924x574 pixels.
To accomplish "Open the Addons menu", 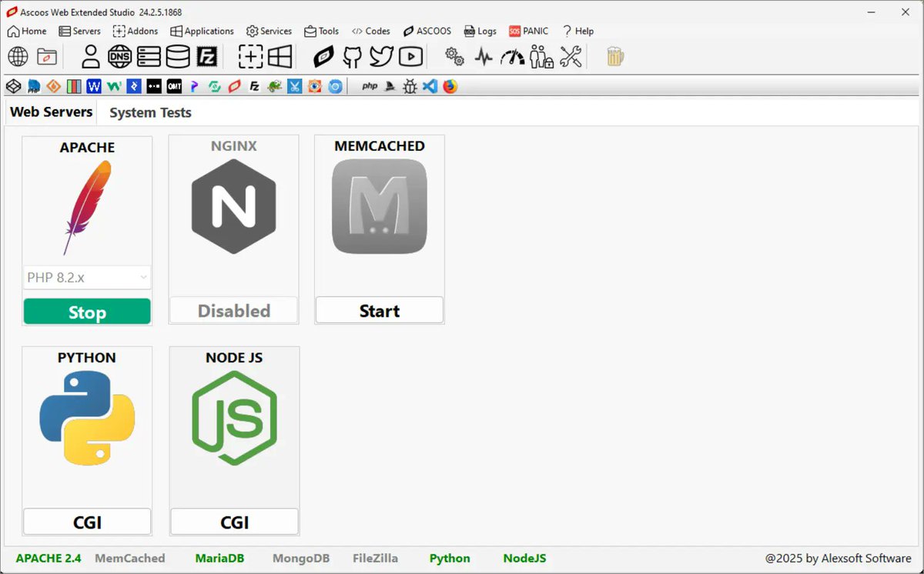I will [x=136, y=31].
